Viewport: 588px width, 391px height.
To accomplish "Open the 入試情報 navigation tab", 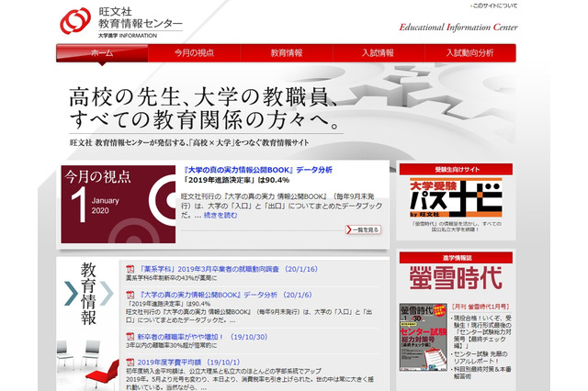I will point(378,53).
